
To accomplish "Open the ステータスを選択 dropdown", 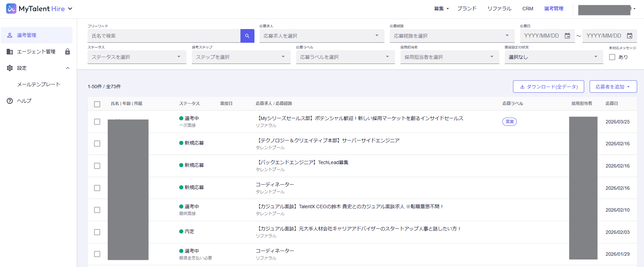I will pyautogui.click(x=137, y=57).
